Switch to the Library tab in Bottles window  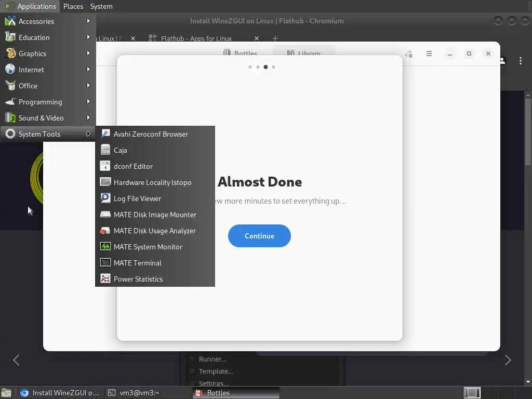pyautogui.click(x=303, y=53)
